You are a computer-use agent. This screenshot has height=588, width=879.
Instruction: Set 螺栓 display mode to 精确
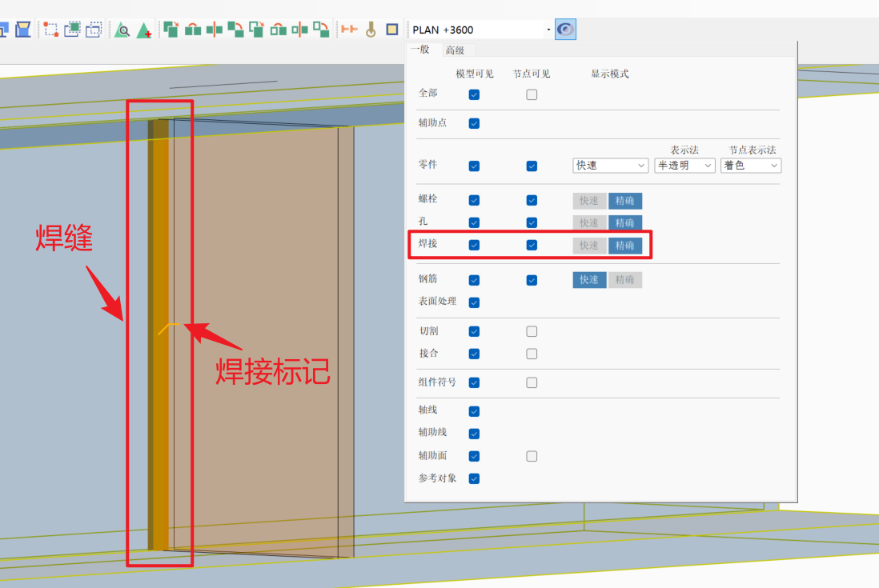point(625,201)
